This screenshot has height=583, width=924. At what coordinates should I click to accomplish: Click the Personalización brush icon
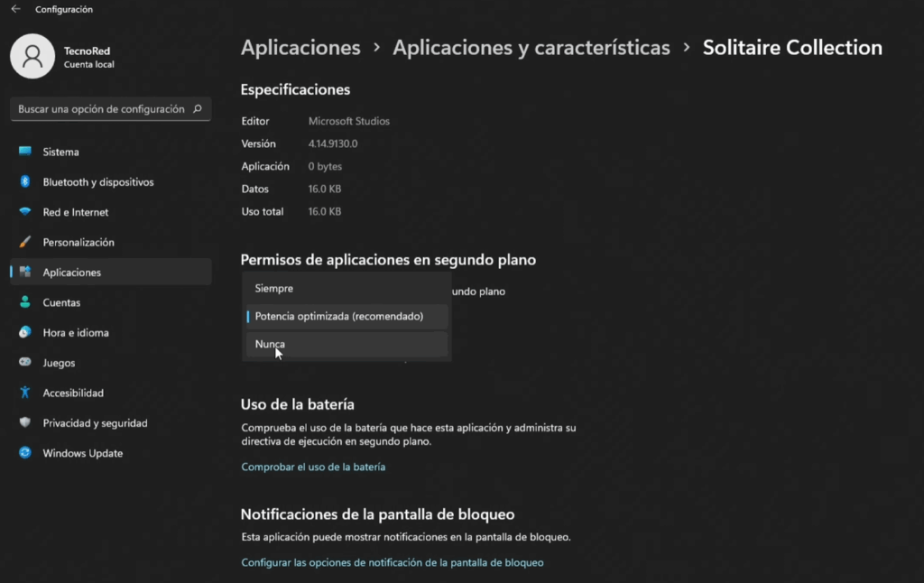tap(24, 242)
